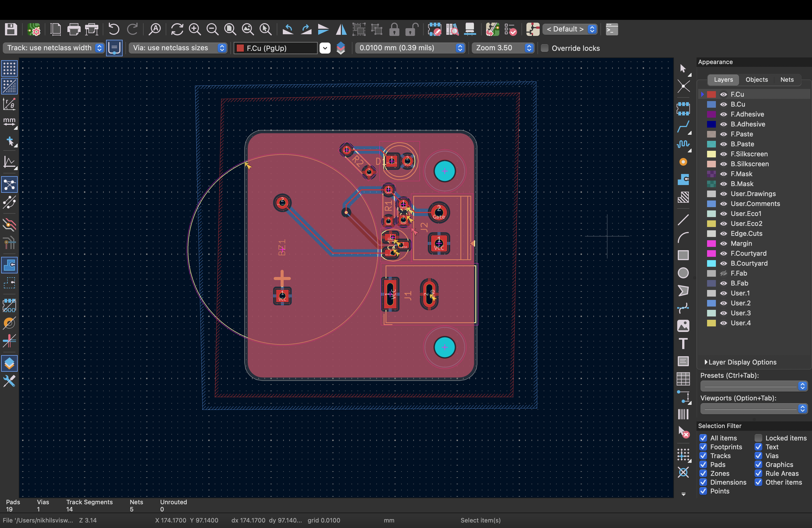812x528 pixels.
Task: Open the Track width dropdown
Action: [54, 48]
